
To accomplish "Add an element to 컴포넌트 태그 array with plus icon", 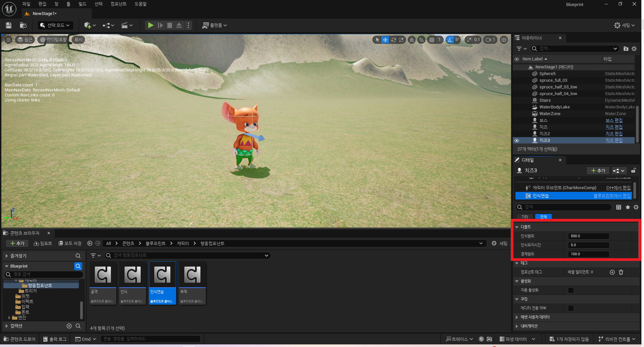I will pyautogui.click(x=612, y=272).
